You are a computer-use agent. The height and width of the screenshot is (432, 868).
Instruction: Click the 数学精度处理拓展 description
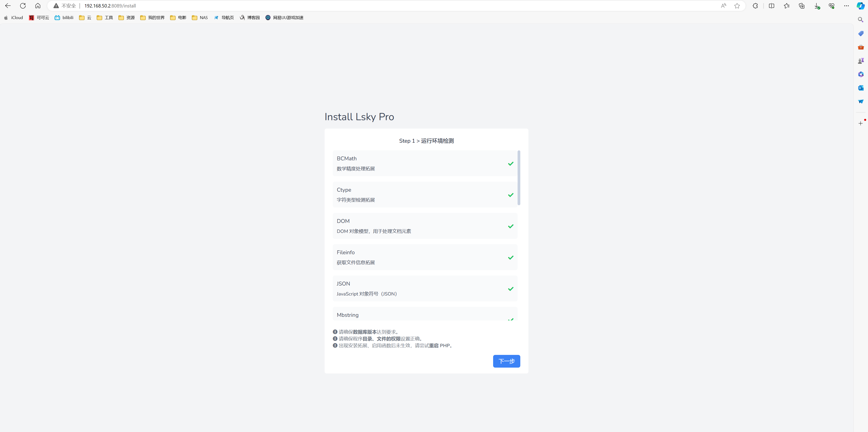(x=356, y=169)
